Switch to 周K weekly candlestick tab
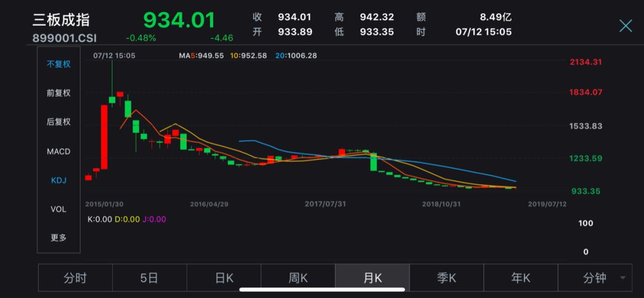This screenshot has width=644, height=298. pyautogui.click(x=298, y=278)
